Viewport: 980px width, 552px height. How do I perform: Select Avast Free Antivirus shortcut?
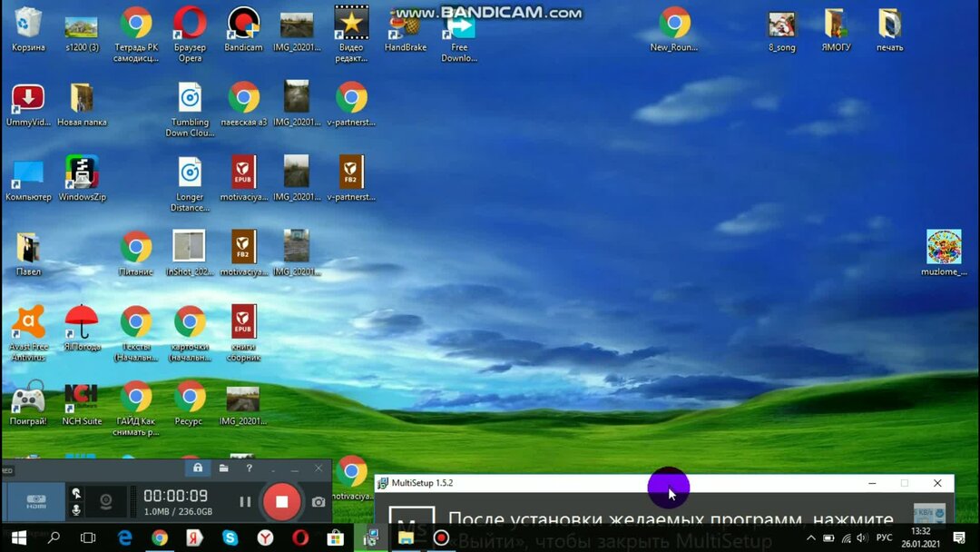pos(28,333)
